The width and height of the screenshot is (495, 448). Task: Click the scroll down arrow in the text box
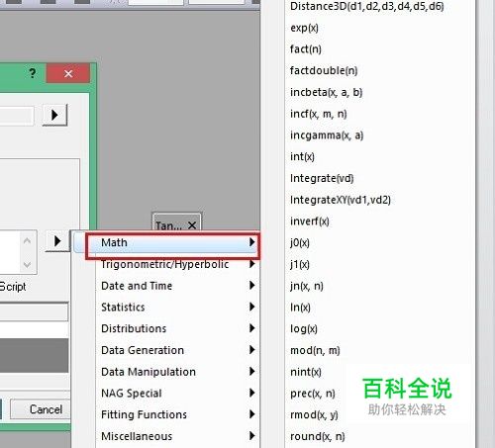point(27,264)
